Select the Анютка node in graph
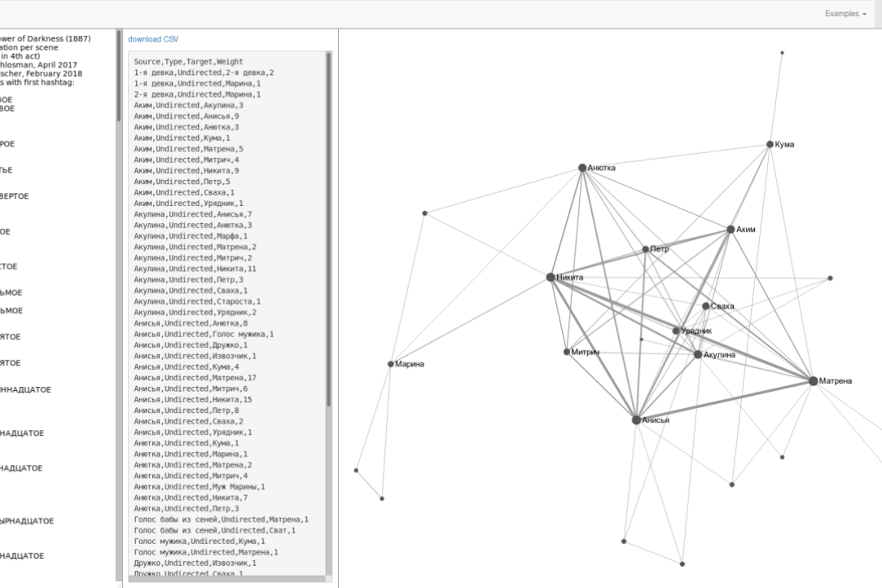The image size is (882, 588). click(582, 168)
